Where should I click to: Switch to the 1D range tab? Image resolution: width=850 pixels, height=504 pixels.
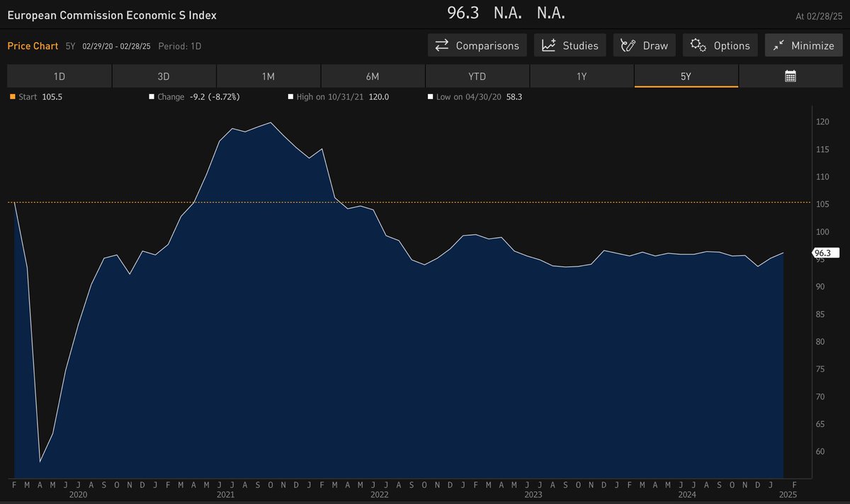[59, 76]
